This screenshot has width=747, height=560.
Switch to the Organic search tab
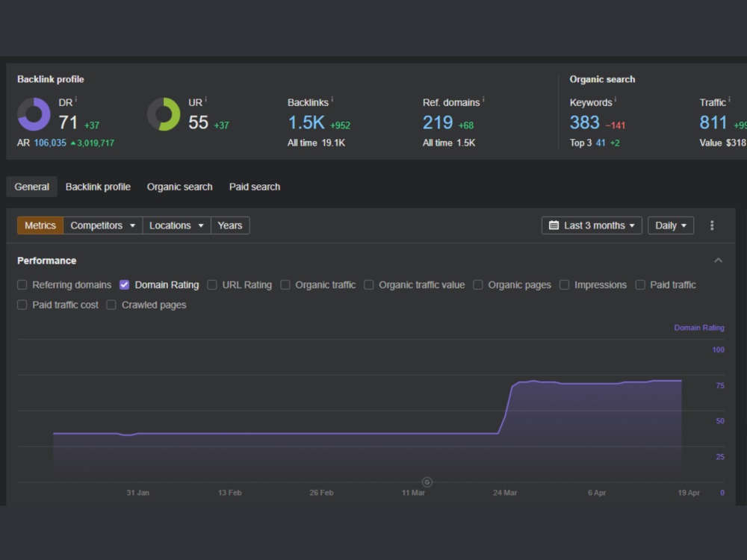pos(179,187)
